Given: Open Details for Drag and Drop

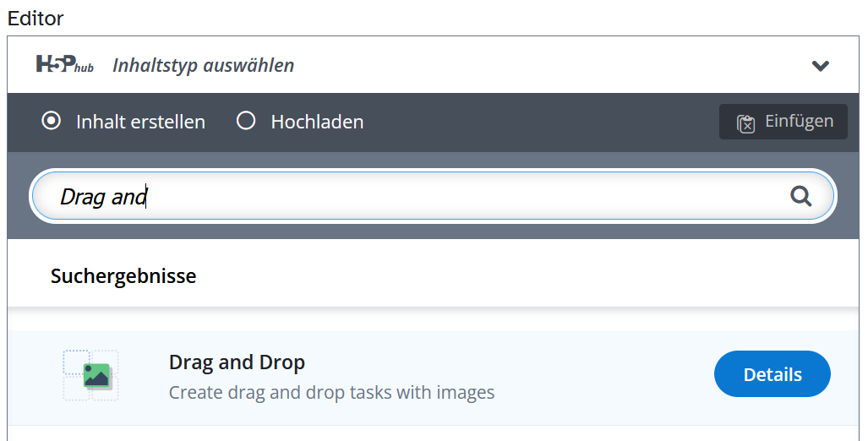Looking at the screenshot, I should tap(772, 374).
